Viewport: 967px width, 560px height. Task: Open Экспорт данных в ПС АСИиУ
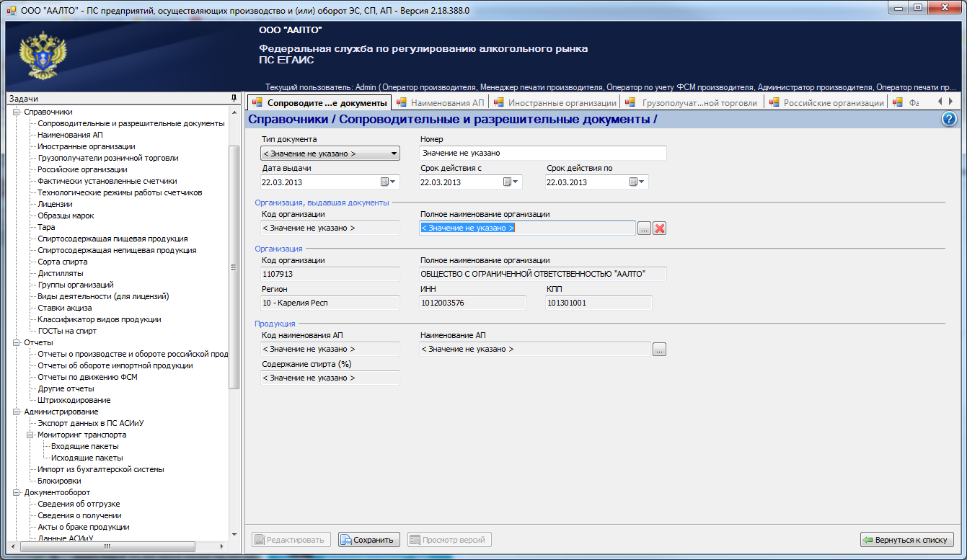pyautogui.click(x=90, y=423)
